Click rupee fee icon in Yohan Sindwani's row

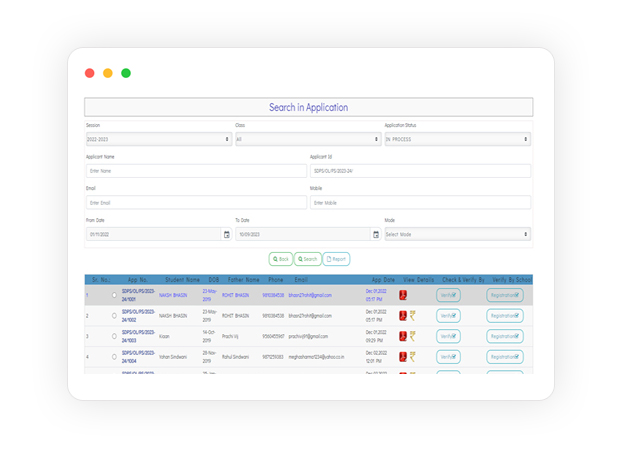pos(413,357)
